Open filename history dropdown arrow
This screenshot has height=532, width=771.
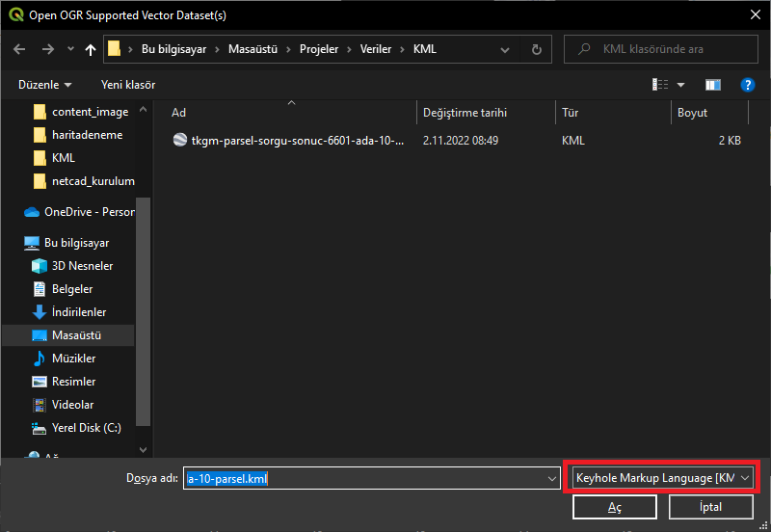(x=552, y=478)
